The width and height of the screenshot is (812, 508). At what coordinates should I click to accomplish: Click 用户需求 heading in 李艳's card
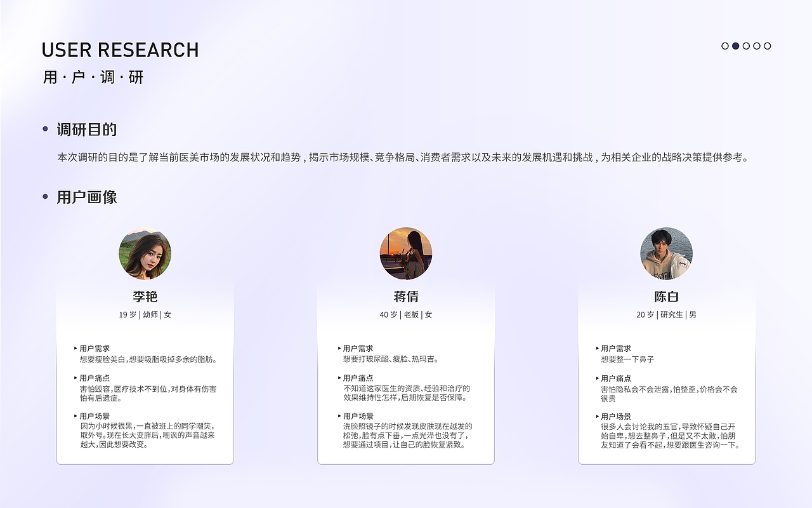coord(95,349)
